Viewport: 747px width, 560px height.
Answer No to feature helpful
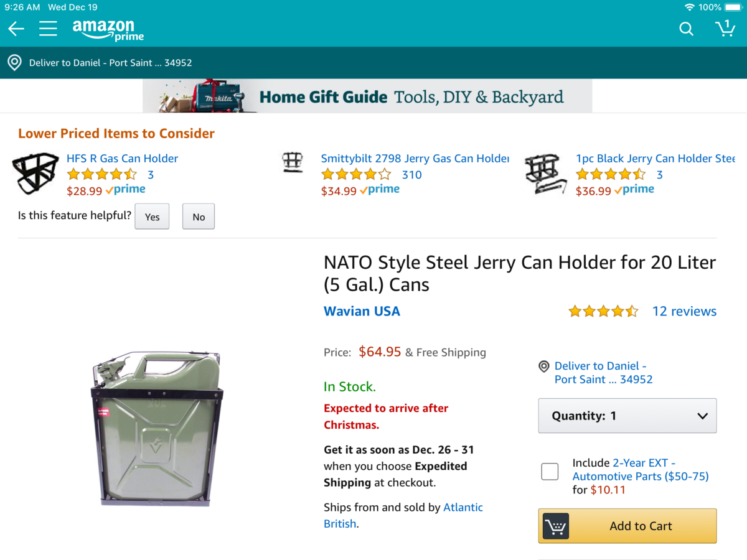(199, 217)
